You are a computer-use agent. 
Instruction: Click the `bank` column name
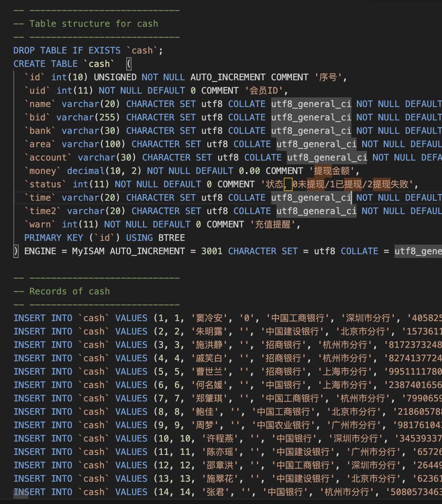pyautogui.click(x=40, y=131)
